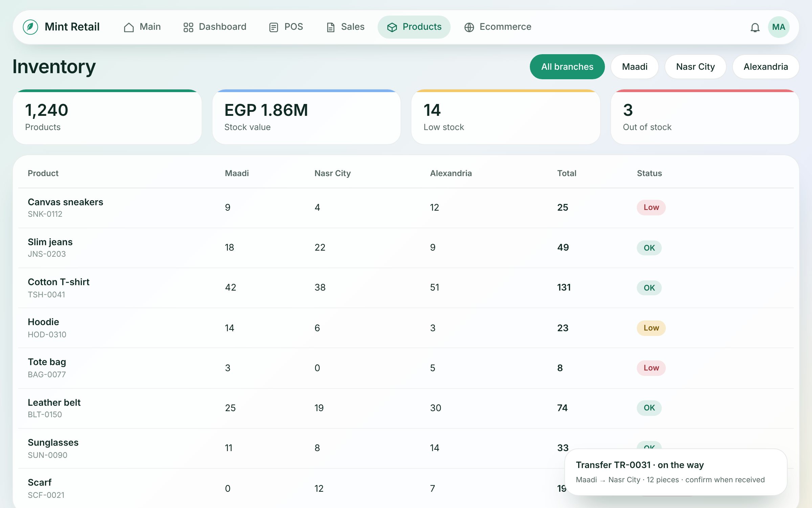Go to the Main tab
This screenshot has width=812, height=508.
click(x=142, y=27)
